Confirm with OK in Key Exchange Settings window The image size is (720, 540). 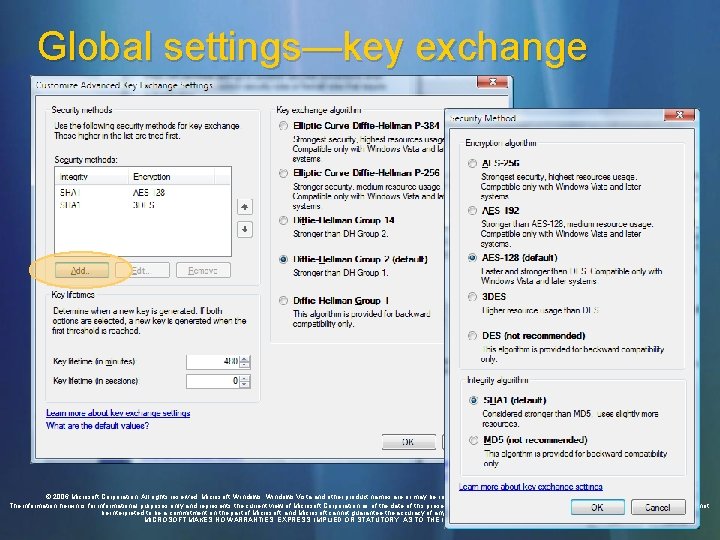(408, 442)
